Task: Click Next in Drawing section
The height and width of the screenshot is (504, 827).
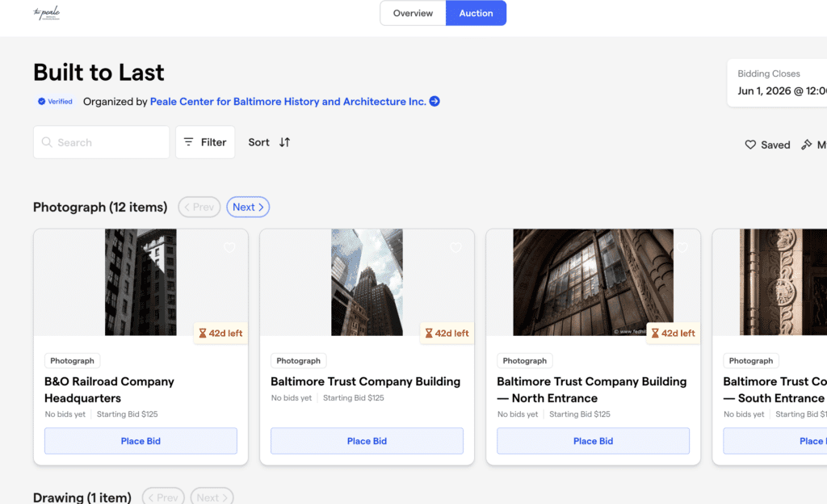Action: click(212, 498)
